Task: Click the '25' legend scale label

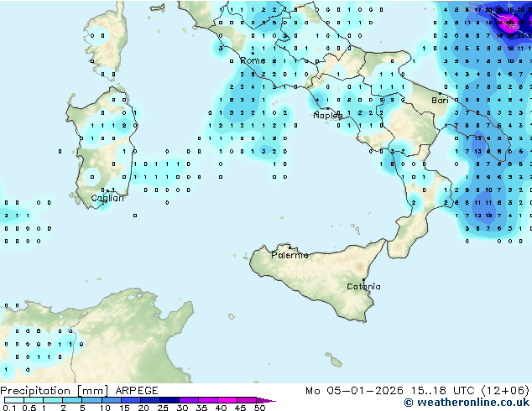Action: (x=163, y=408)
